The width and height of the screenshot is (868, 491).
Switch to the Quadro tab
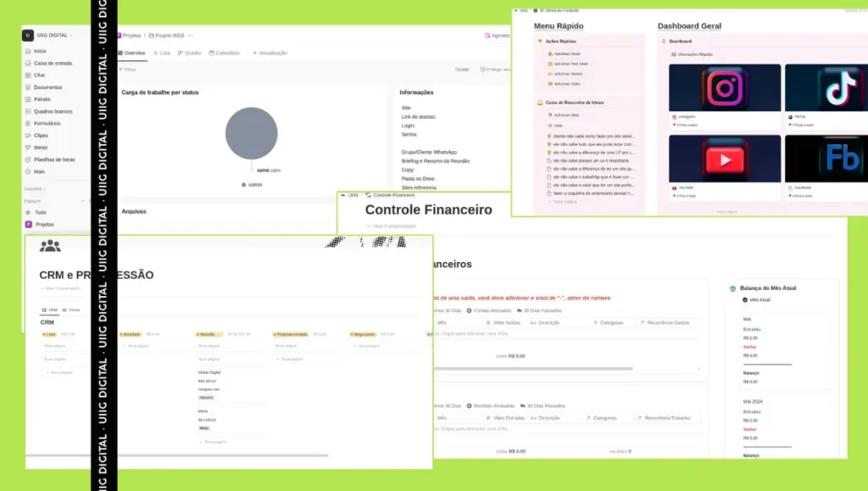(189, 53)
